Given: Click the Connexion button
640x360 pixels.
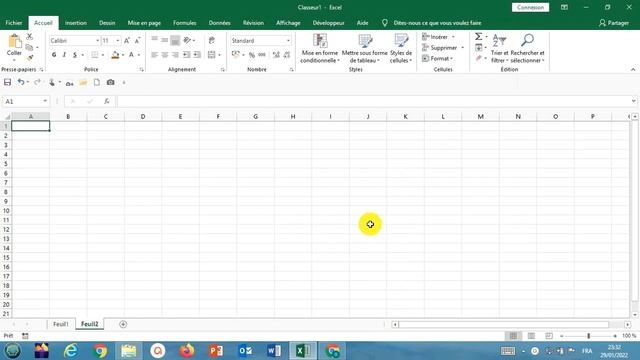Looking at the screenshot, I should coord(530,7).
